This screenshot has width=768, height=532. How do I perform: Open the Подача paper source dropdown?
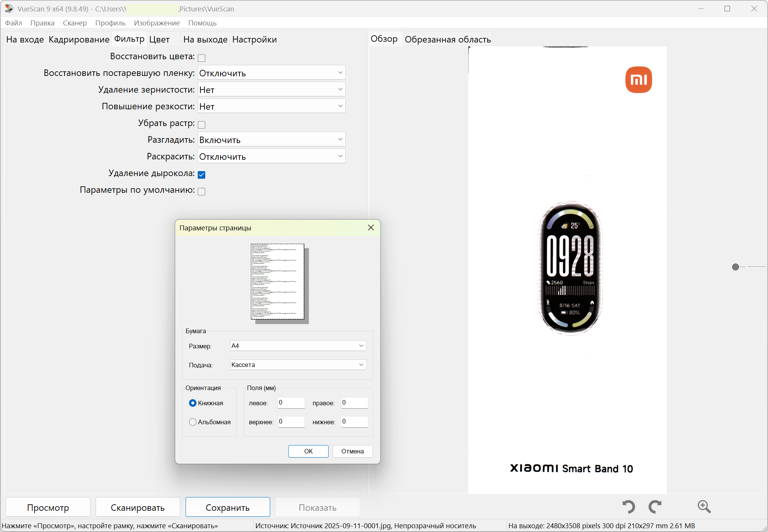tap(298, 365)
